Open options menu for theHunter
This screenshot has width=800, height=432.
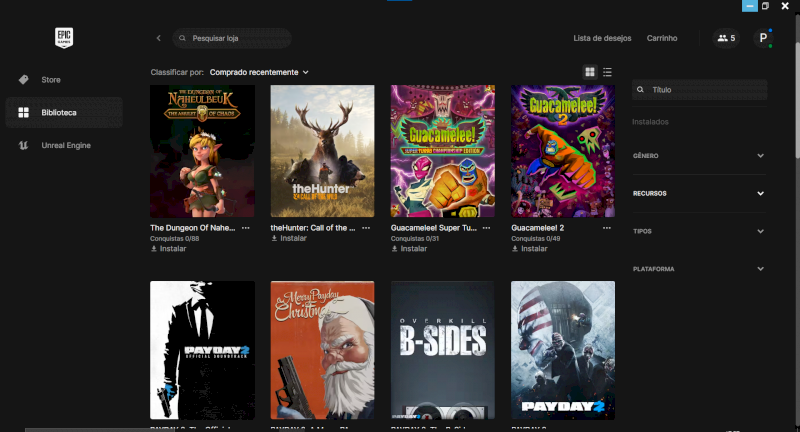(366, 228)
